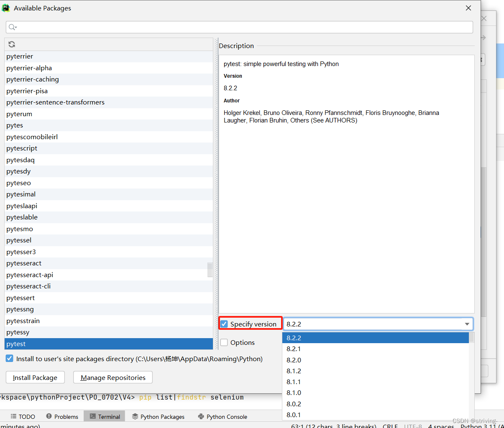
Task: Click the PyCharm logo in the title bar
Action: tap(6, 8)
